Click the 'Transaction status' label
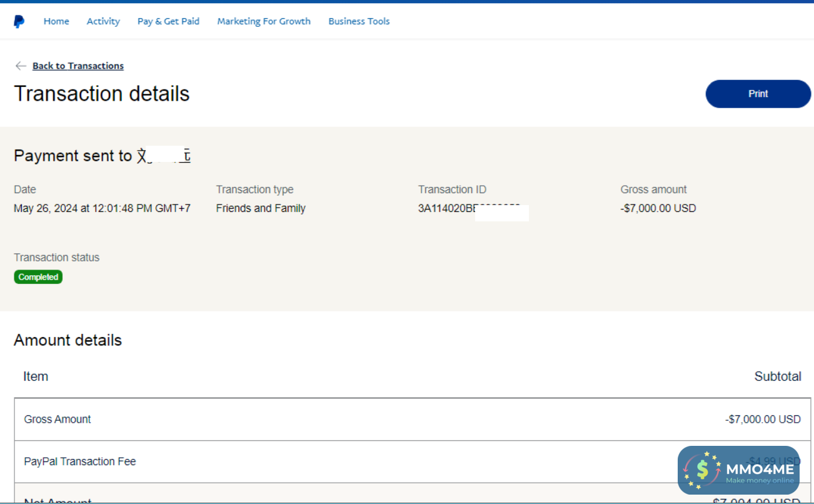Viewport: 814px width, 504px height. tap(56, 258)
